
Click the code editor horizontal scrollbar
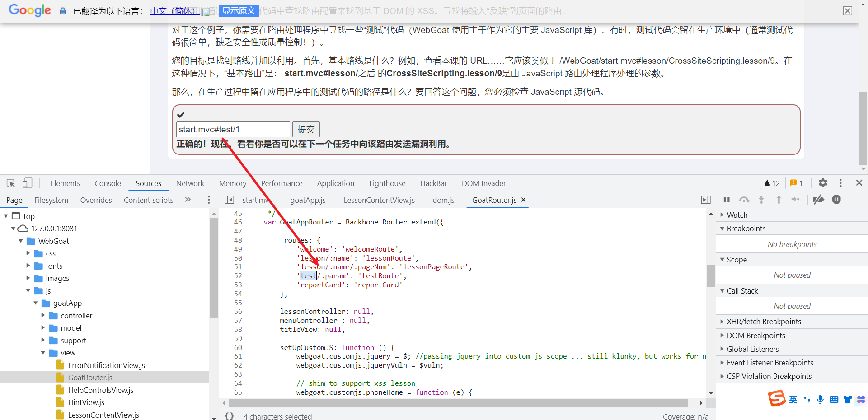[458, 403]
